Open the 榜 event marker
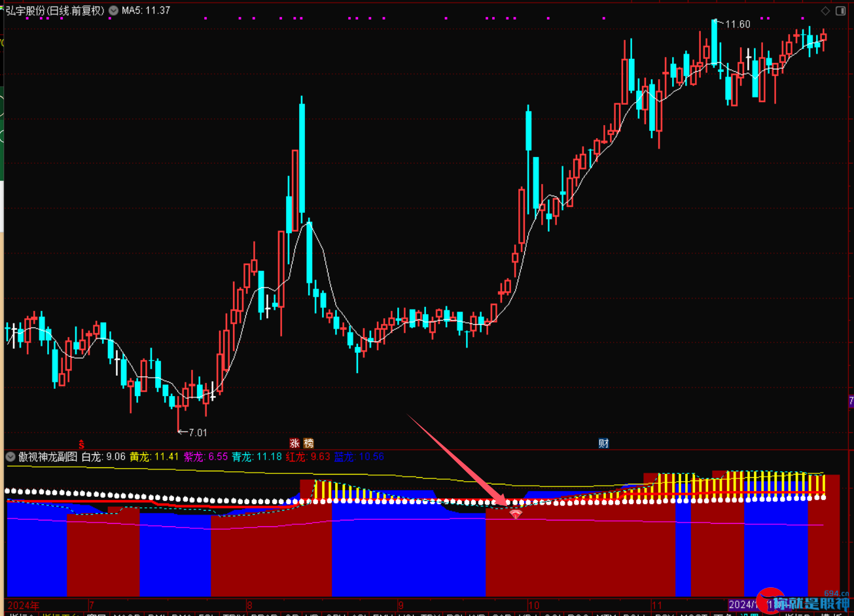854x616 pixels. click(308, 443)
